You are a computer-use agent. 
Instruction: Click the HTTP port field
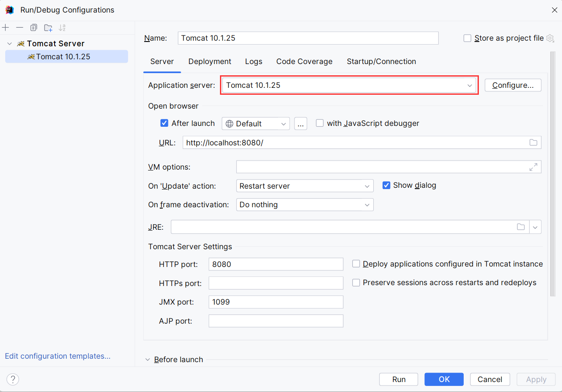[x=276, y=264]
